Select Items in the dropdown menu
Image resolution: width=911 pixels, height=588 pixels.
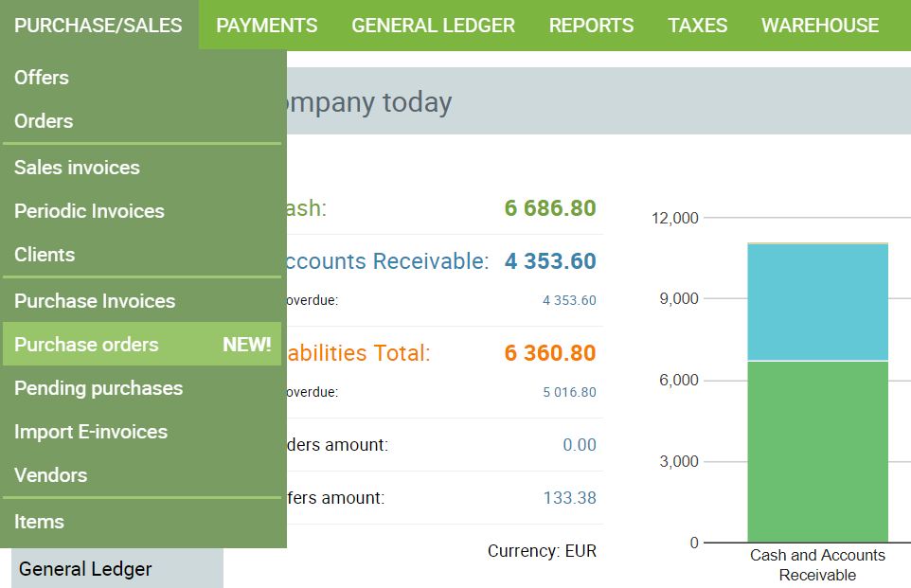39,522
